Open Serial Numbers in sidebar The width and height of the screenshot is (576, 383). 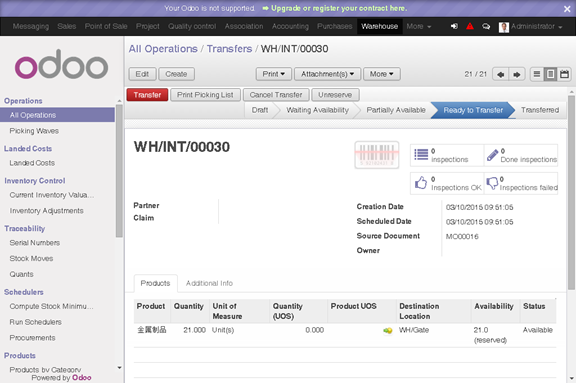35,243
